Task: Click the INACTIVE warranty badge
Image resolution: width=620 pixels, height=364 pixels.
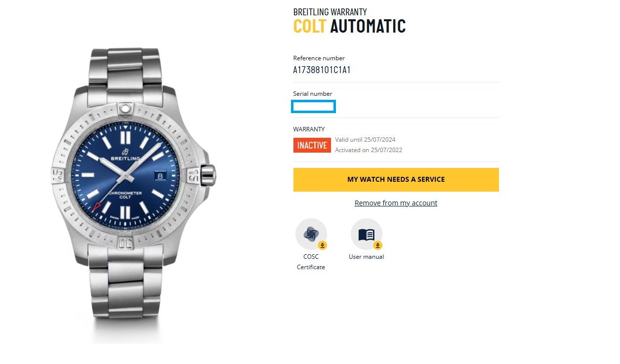Action: coord(312,145)
